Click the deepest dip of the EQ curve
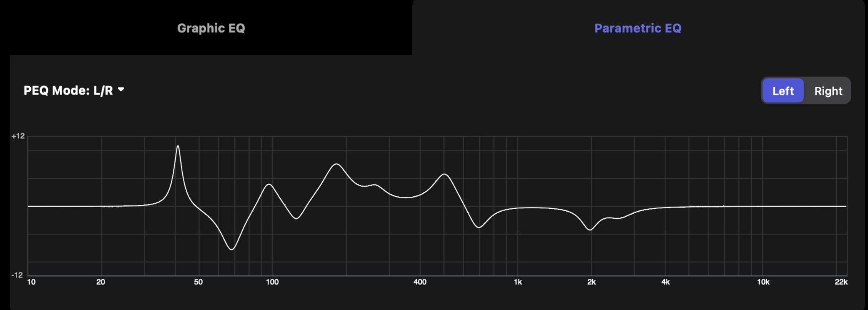Image resolution: width=868 pixels, height=310 pixels. [x=231, y=249]
